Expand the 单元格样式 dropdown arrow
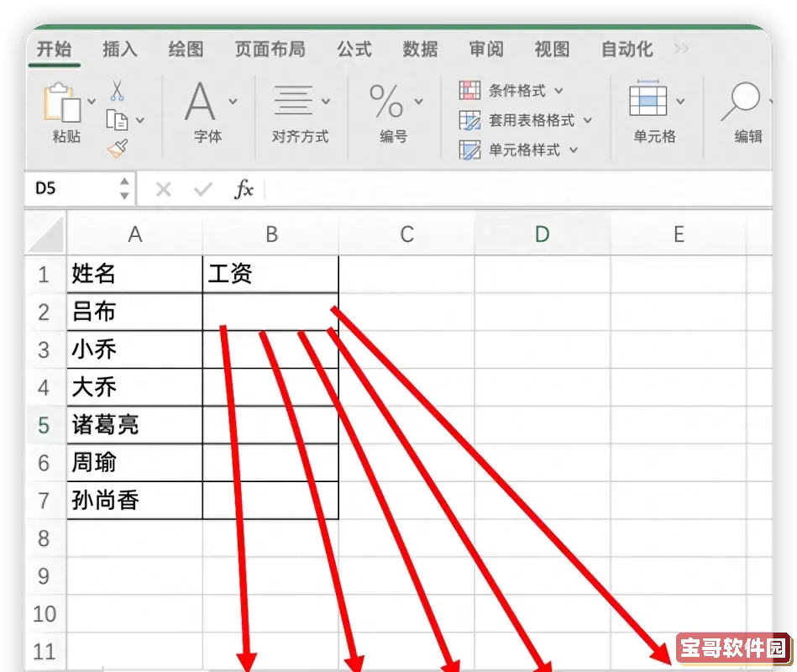797x672 pixels. [574, 150]
